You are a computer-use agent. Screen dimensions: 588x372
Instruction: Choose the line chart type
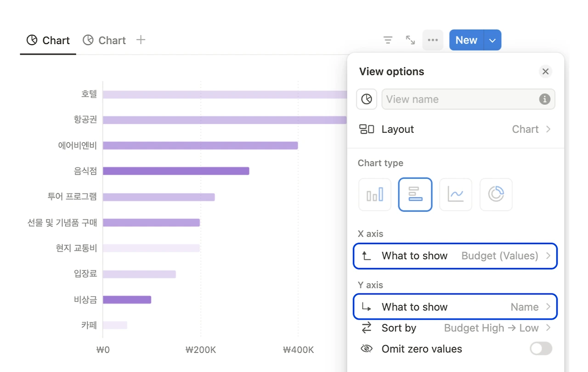[456, 195]
